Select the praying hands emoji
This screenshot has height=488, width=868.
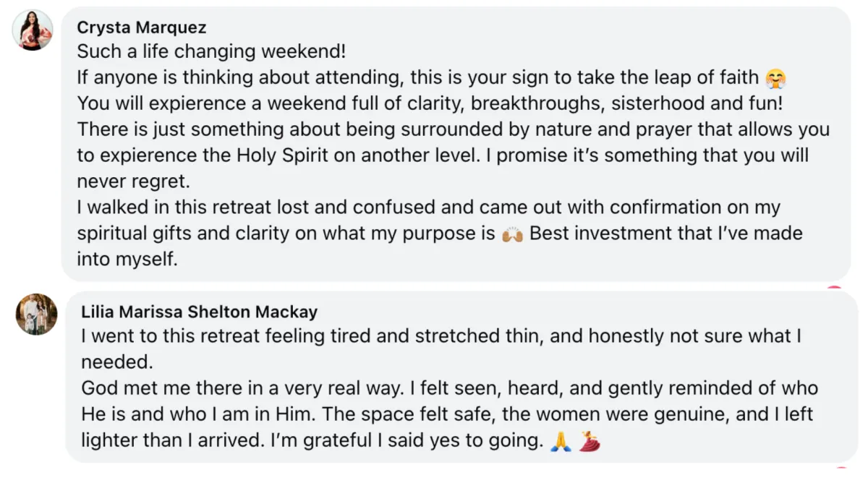[x=561, y=441]
